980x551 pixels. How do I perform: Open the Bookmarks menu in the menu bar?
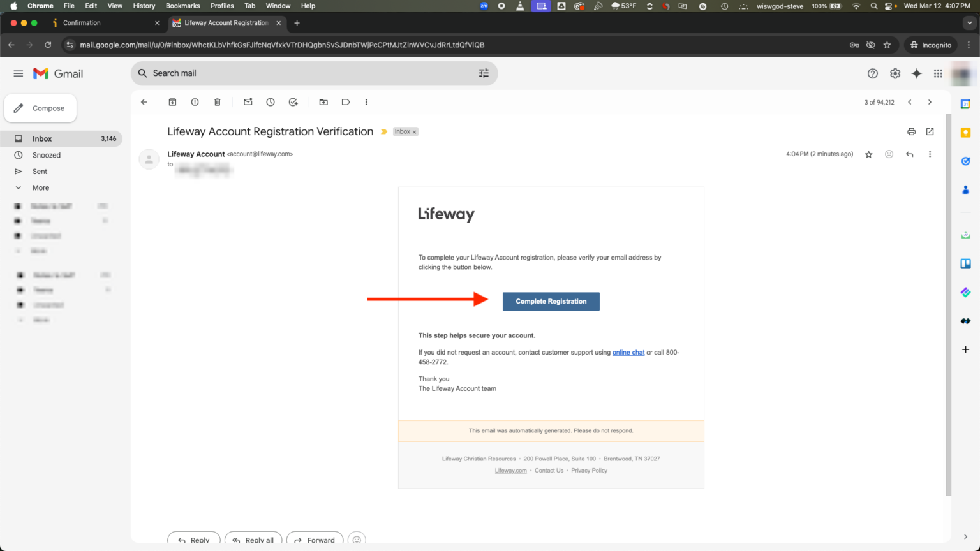tap(183, 6)
